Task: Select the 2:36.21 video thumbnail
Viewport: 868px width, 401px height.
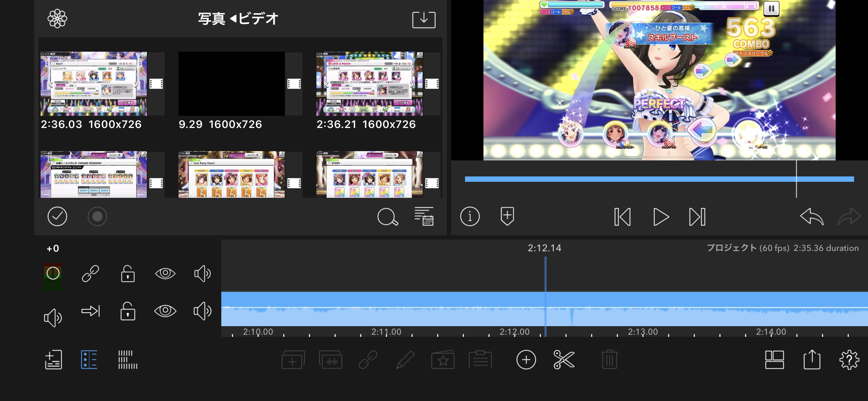Action: (370, 84)
